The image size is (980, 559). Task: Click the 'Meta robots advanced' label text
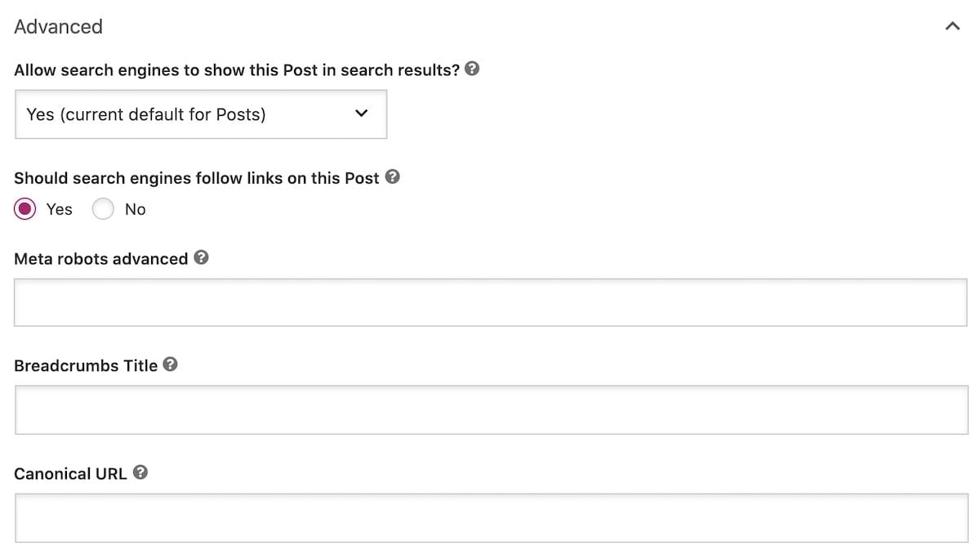[x=101, y=259]
